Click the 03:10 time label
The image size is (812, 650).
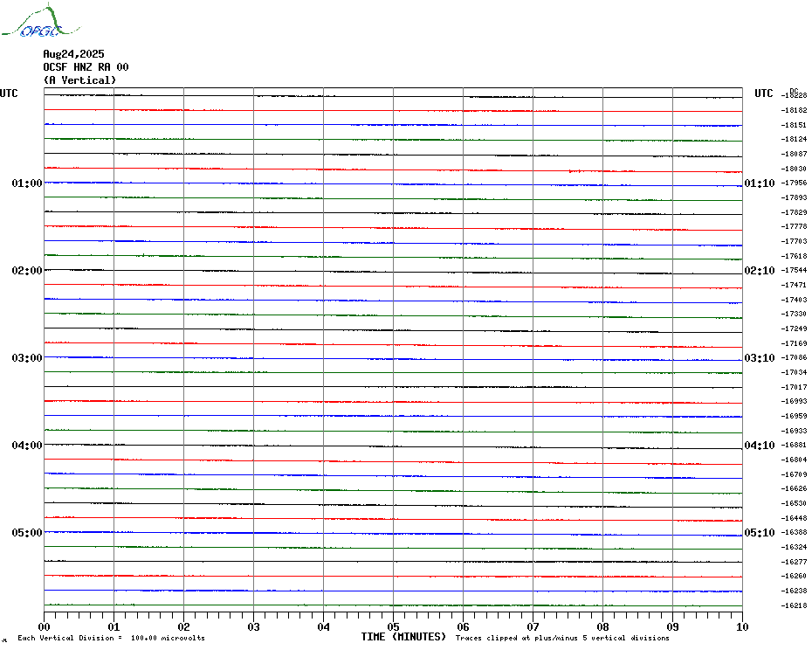pyautogui.click(x=760, y=358)
